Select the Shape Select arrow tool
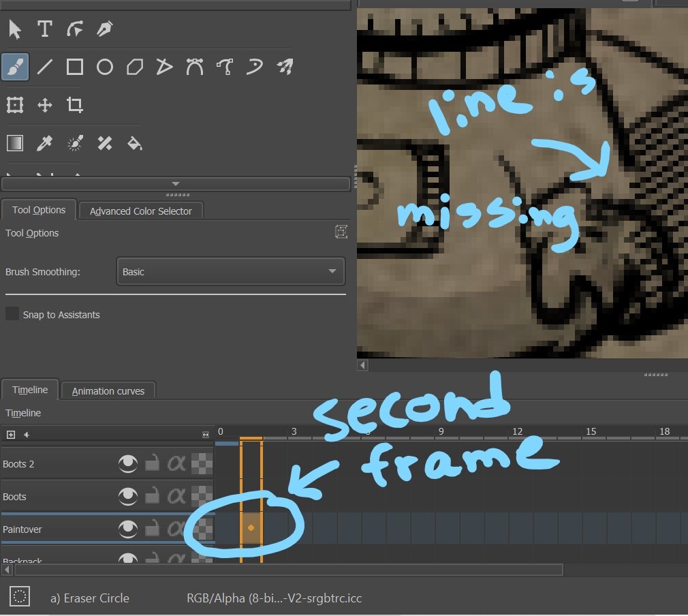 [14, 29]
